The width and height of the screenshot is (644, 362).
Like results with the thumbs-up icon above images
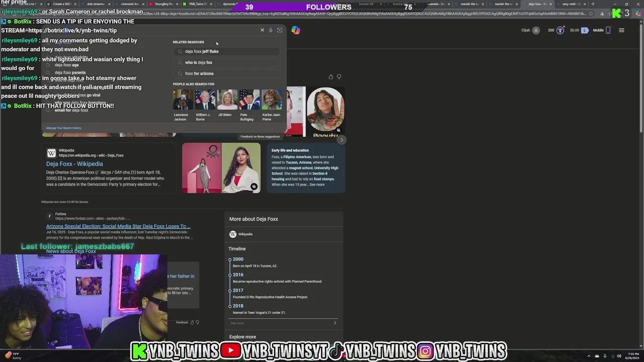click(x=331, y=77)
